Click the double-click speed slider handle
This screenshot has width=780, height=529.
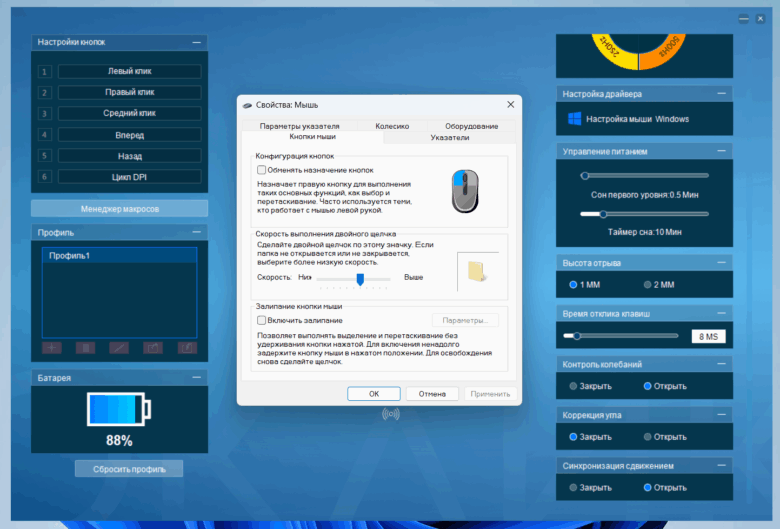(360, 279)
